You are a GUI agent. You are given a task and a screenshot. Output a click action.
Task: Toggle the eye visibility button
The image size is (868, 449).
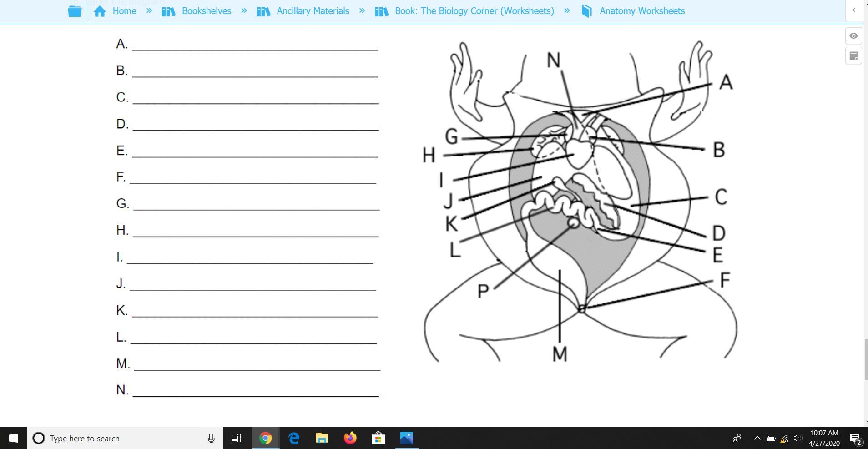coord(853,36)
